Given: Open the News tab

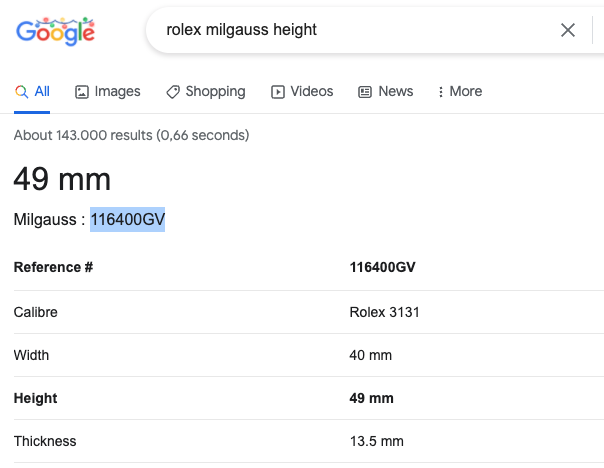Looking at the screenshot, I should pos(386,92).
